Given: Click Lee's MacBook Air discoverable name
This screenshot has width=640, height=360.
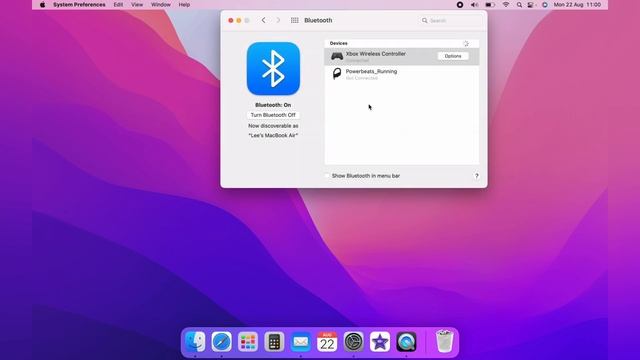Looking at the screenshot, I should point(273,135).
